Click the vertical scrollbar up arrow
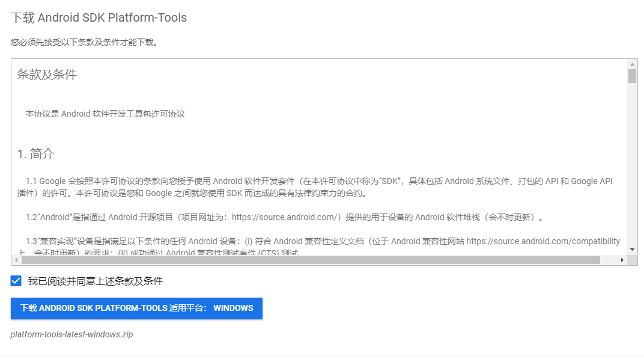Screen dimensions: 644x356 coord(632,64)
